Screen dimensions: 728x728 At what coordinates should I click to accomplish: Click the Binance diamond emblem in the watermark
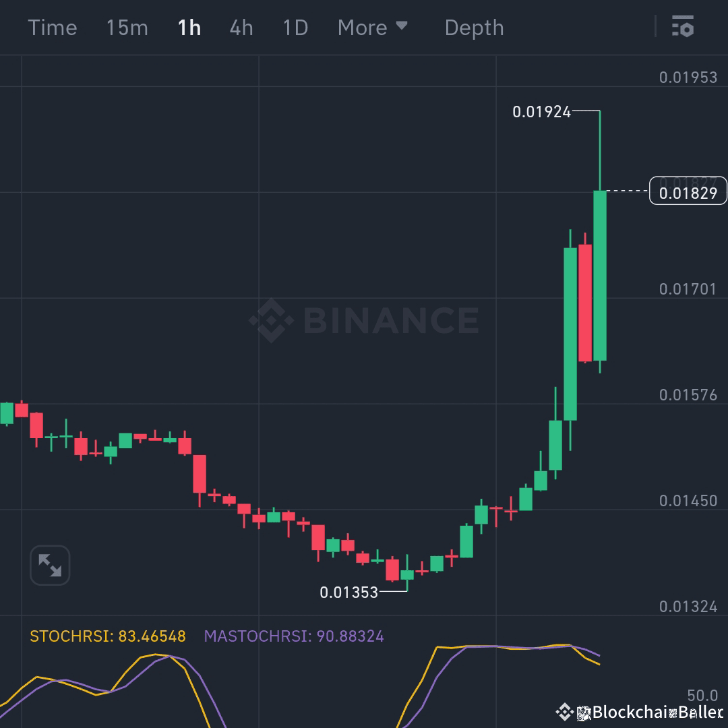tap(272, 320)
